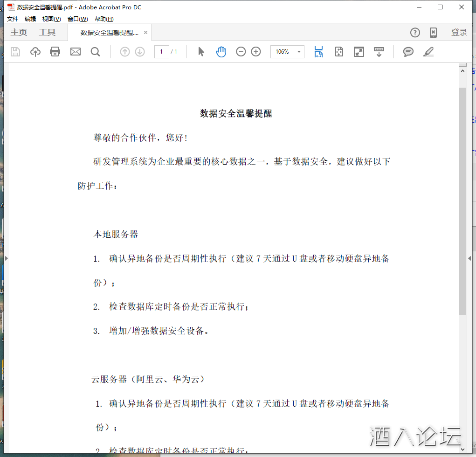Screen dimensions: 476x457
Task: Click the upload to cloud icon
Action: pos(35,52)
